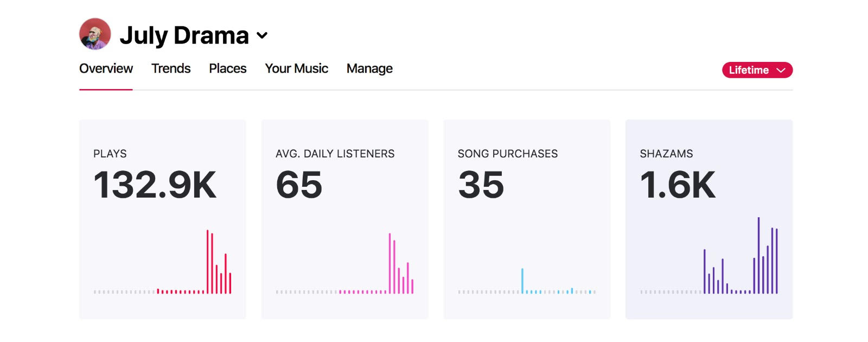Open the Song Purchases card
The width and height of the screenshot is (868, 342).
pos(527,219)
